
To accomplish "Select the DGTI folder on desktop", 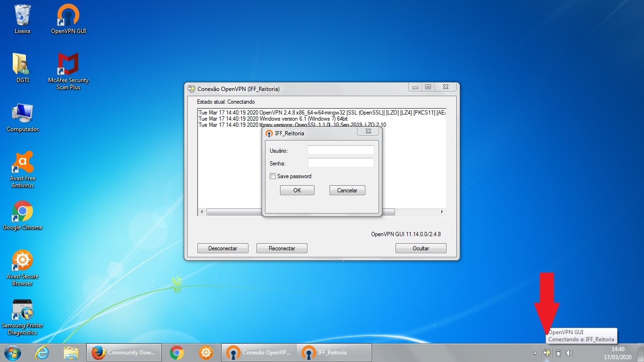I will click(x=22, y=68).
